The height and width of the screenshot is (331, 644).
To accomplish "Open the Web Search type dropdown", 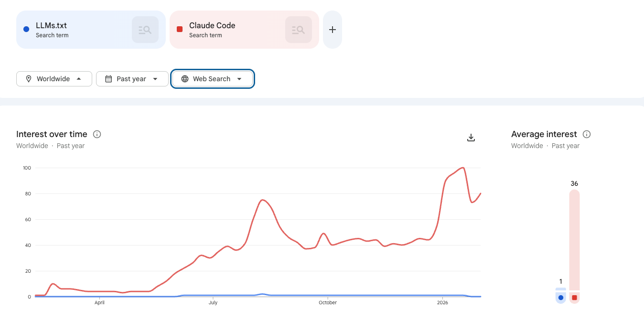I will coord(213,79).
